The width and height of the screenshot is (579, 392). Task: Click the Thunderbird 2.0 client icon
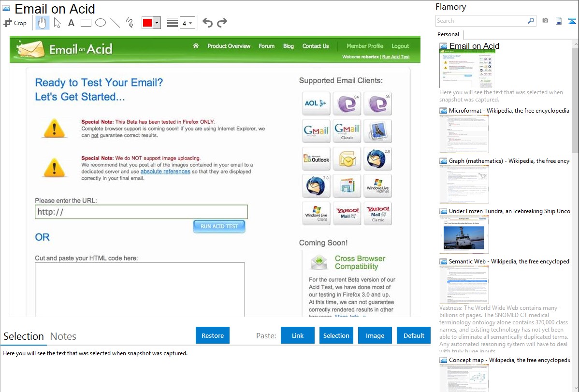(x=377, y=159)
